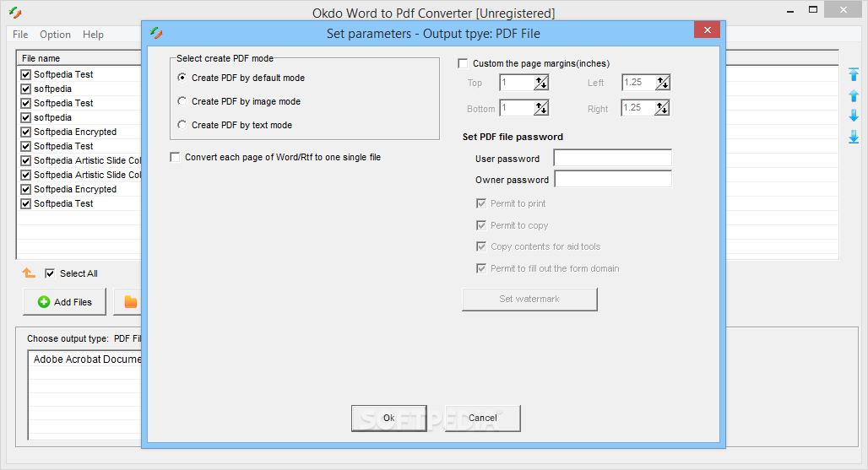Select first Softpedia Artistic Slide Col file row
The image size is (868, 470).
point(81,160)
